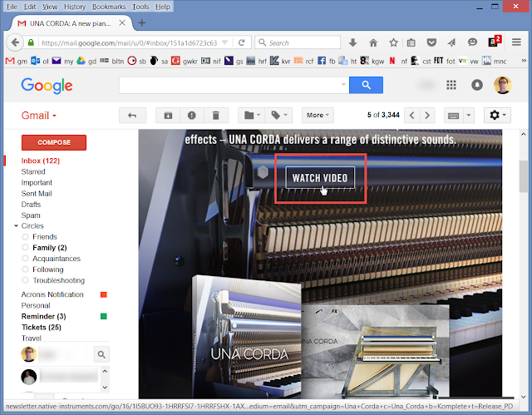Save the page to Pocket icon

tap(431, 42)
